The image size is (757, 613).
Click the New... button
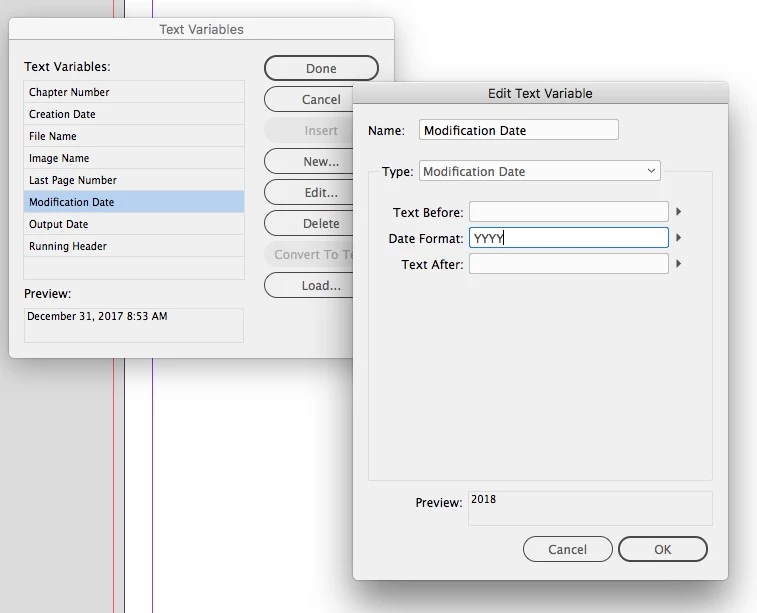click(x=309, y=161)
